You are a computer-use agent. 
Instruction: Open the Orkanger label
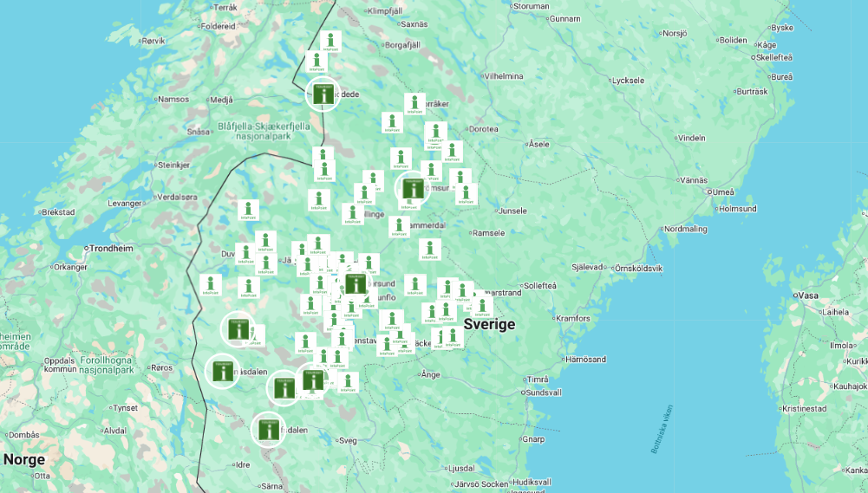[x=70, y=267]
